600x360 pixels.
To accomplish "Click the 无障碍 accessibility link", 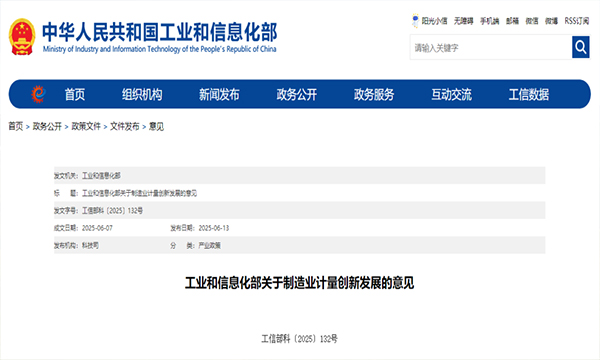I will coord(464,21).
